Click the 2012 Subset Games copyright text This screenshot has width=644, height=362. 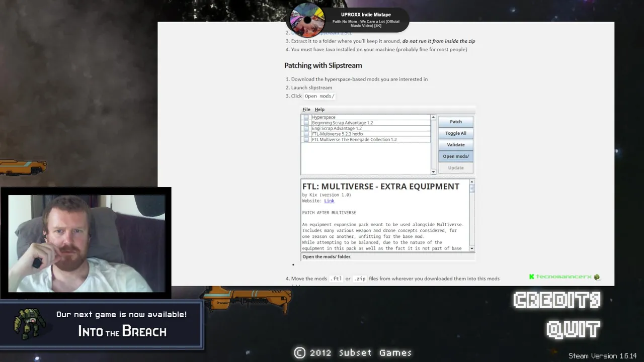tap(353, 353)
